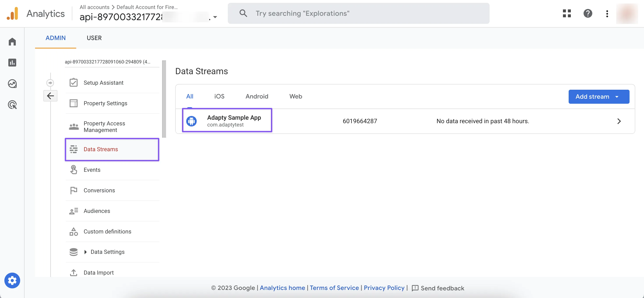Image resolution: width=644 pixels, height=298 pixels.
Task: Open the Help question mark icon
Action: 588,13
